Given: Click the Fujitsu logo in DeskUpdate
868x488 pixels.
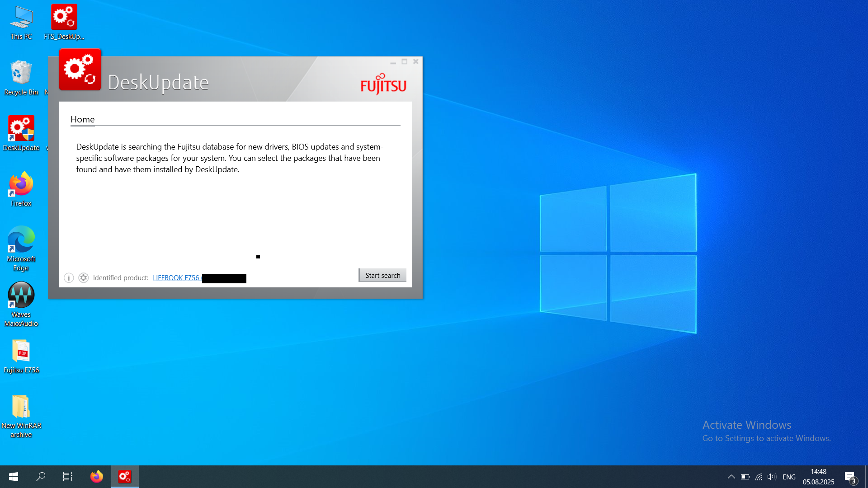Looking at the screenshot, I should [x=383, y=84].
